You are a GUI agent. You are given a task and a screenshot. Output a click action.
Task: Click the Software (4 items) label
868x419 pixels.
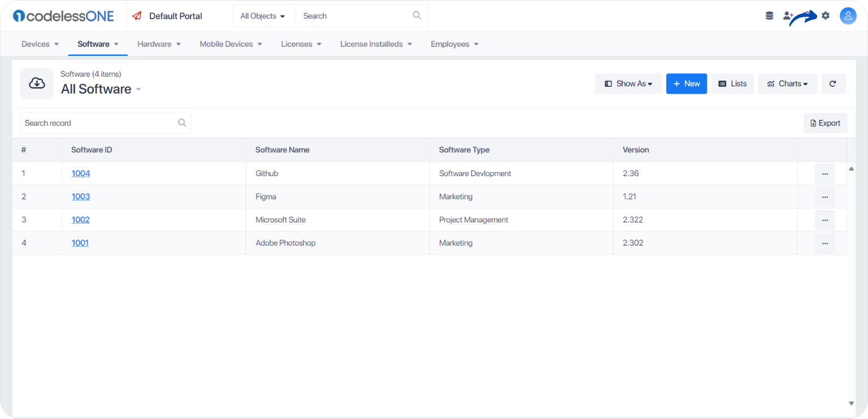[91, 74]
